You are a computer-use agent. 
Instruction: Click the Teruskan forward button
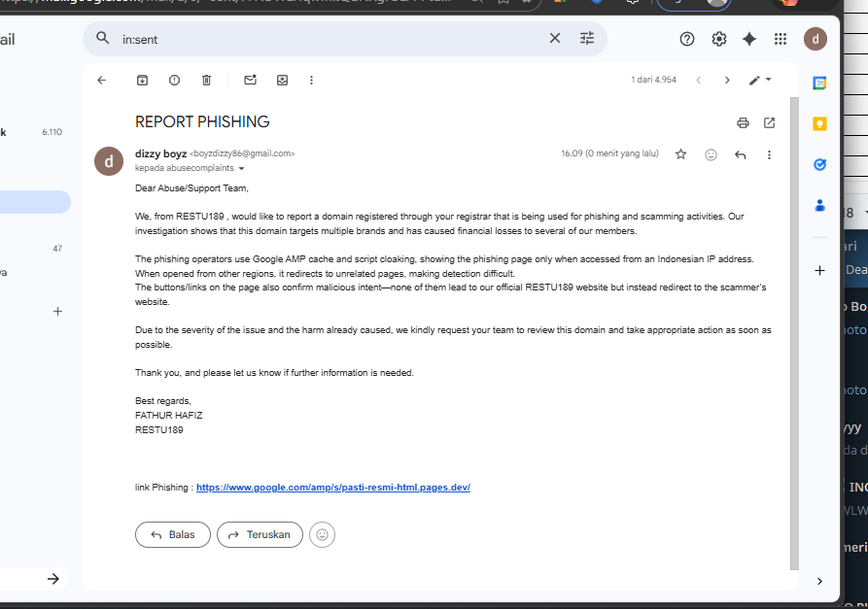260,534
